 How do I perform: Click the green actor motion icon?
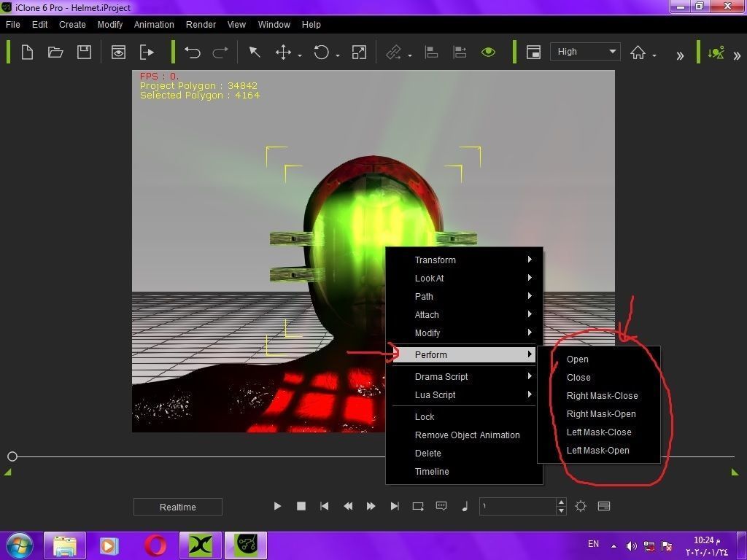click(x=716, y=52)
